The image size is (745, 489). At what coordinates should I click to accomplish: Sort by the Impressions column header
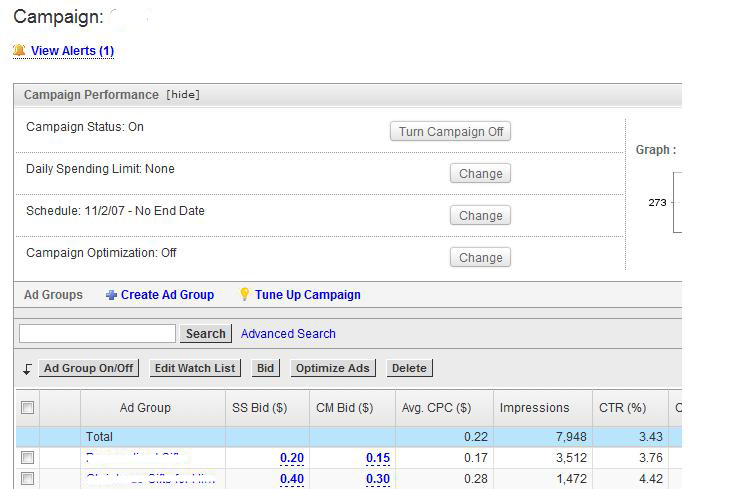coord(534,408)
